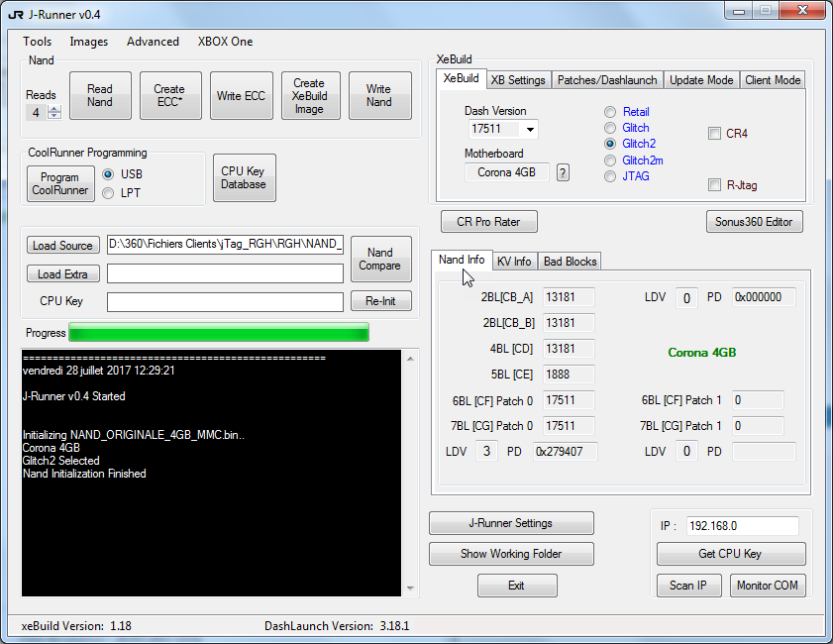Screen dimensions: 833x644
Task: Select the Nand Info tab
Action: click(462, 260)
